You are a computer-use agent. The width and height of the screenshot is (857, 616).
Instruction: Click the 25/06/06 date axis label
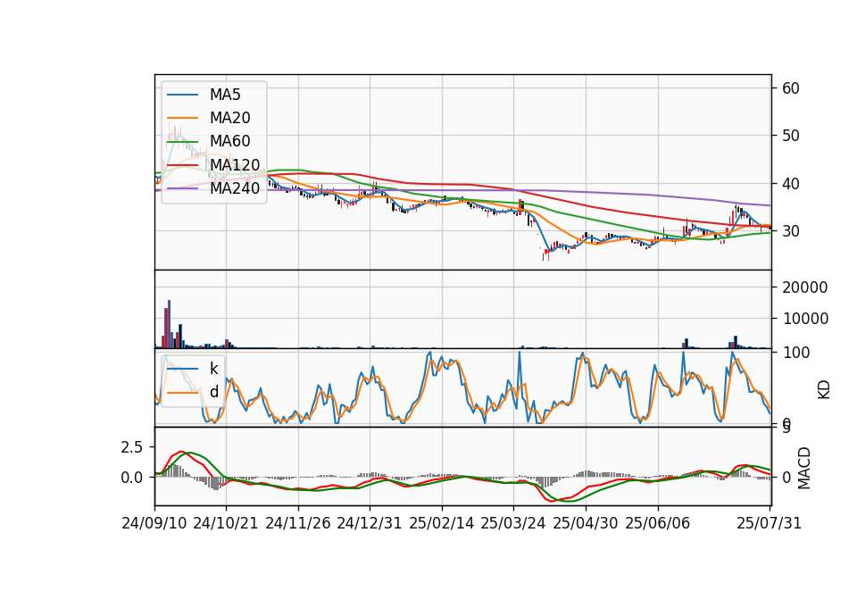point(658,523)
